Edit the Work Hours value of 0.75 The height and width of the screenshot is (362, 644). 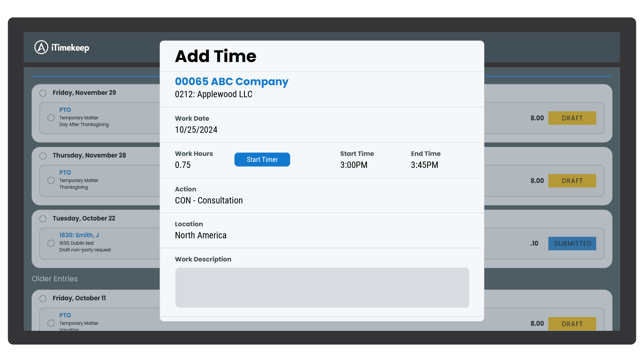182,165
